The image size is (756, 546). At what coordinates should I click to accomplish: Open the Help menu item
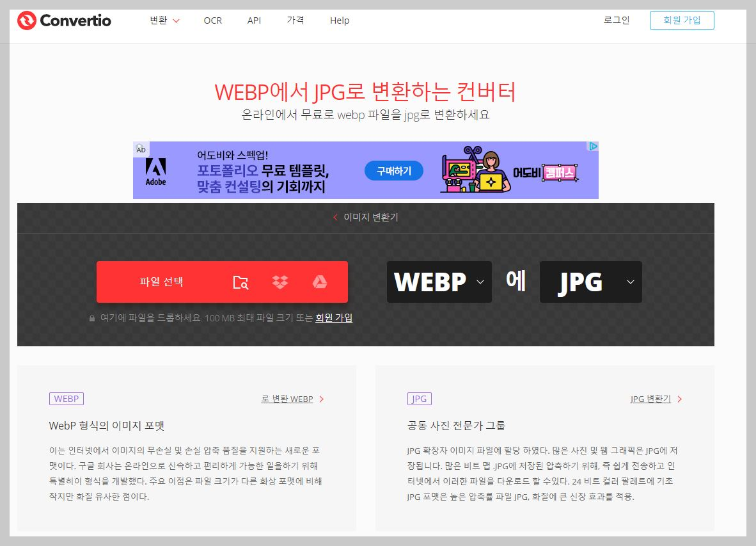click(340, 20)
